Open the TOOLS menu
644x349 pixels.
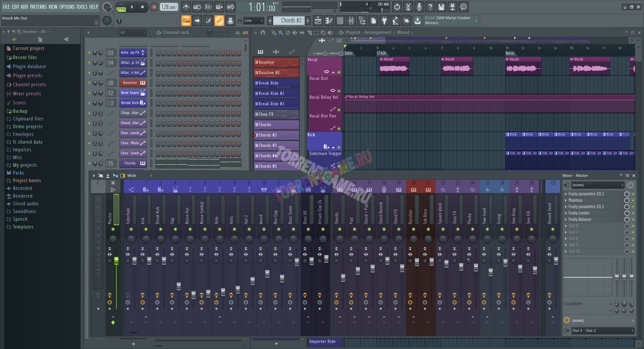(82, 7)
